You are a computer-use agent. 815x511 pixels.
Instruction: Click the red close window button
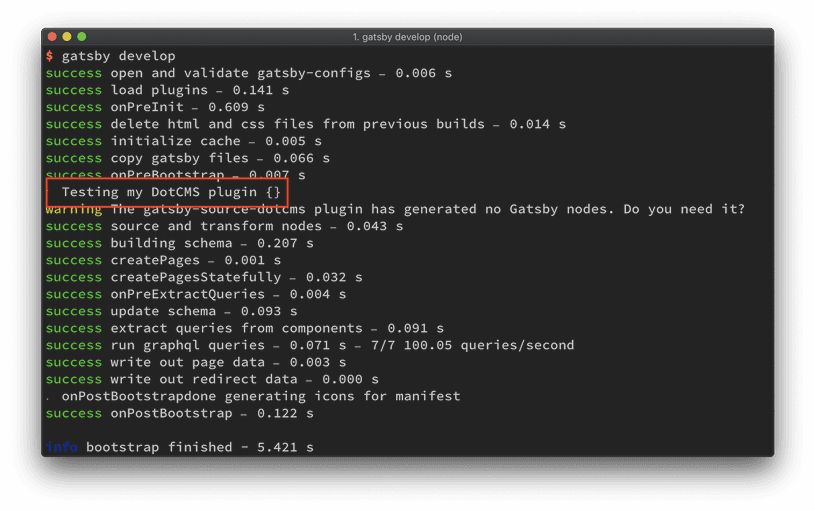coord(52,36)
